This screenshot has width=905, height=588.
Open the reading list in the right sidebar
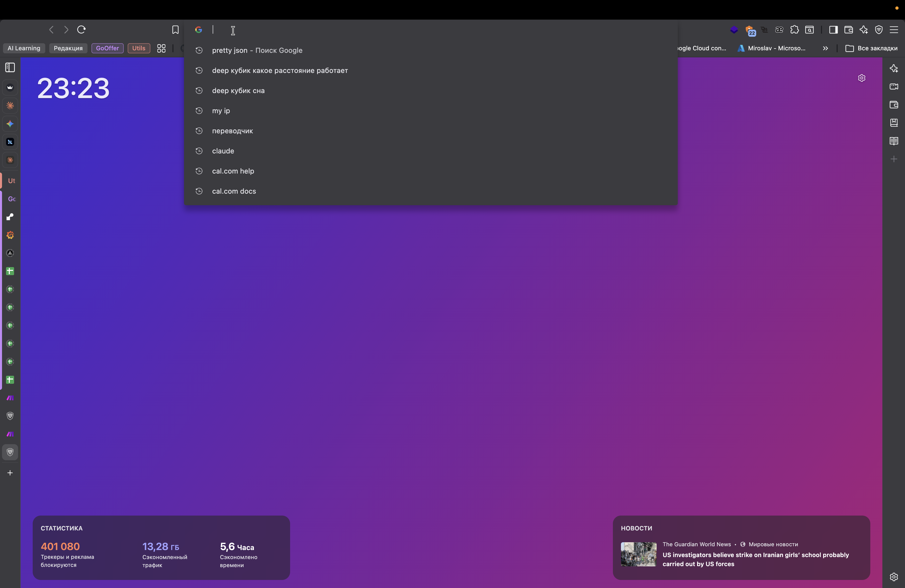click(894, 141)
